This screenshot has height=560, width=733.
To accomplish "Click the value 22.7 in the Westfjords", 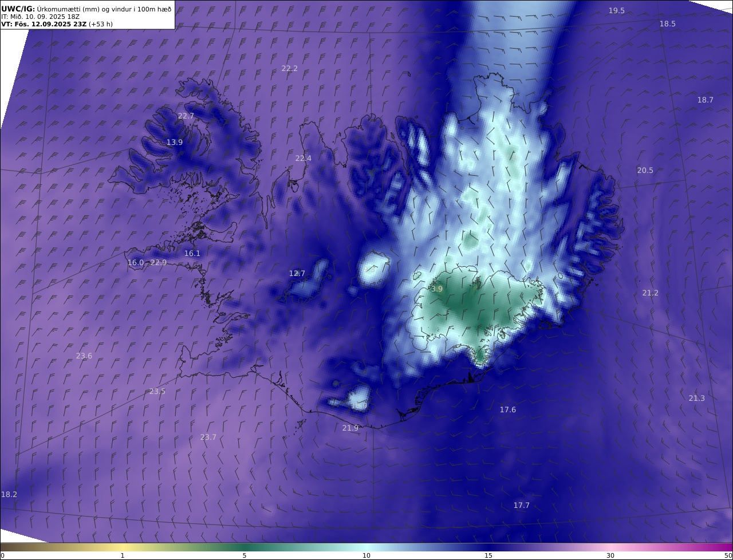I will (x=186, y=116).
